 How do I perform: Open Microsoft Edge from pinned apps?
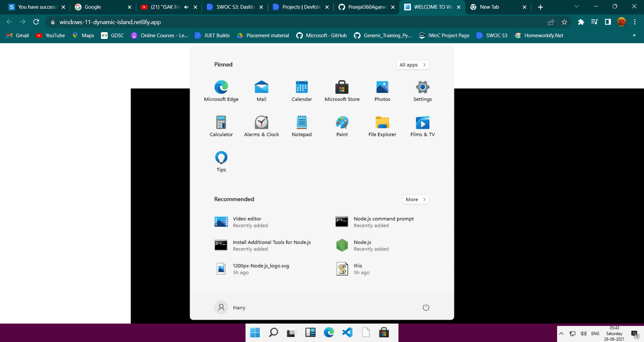221,91
